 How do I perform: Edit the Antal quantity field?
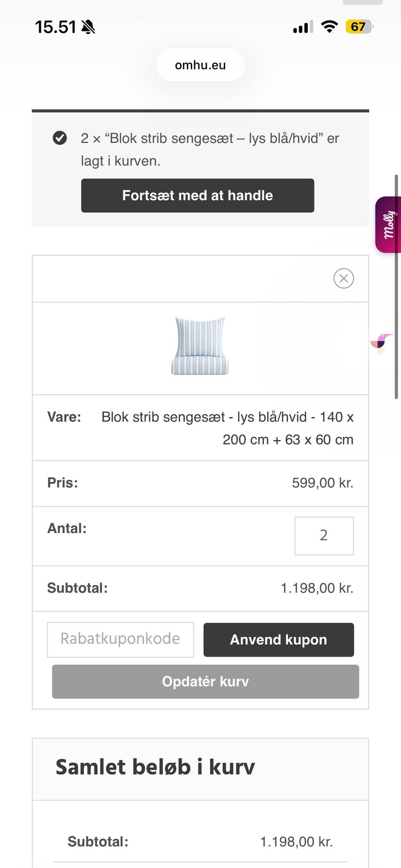[324, 536]
